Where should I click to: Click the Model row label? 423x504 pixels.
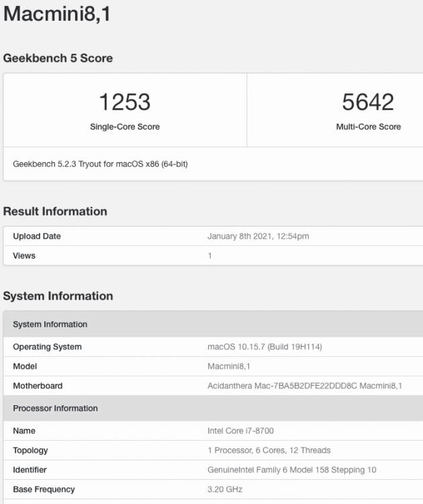pos(25,366)
